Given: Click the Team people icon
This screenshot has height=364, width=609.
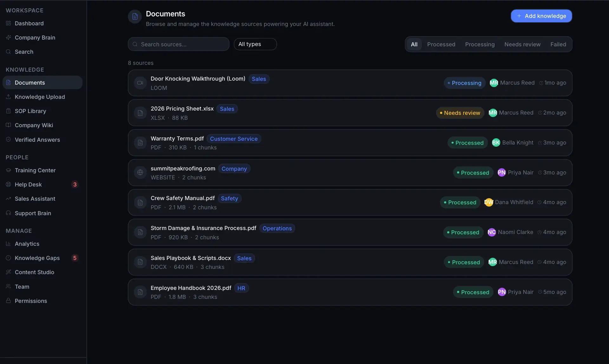Looking at the screenshot, I should tap(8, 286).
